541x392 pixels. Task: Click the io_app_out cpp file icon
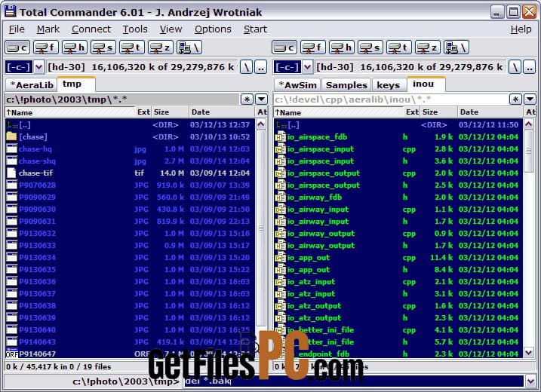pyautogui.click(x=280, y=258)
